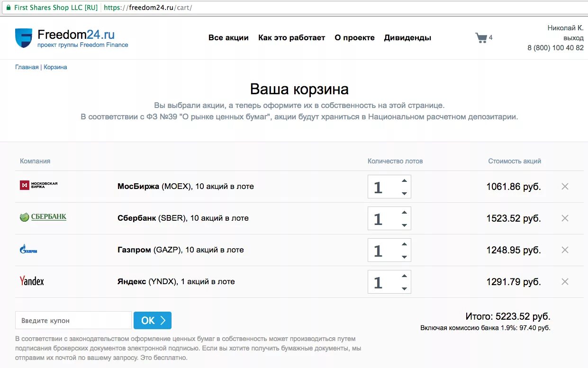Image resolution: width=588 pixels, height=368 pixels.
Task: Click the Freedom24.ru site title text
Action: pyautogui.click(x=76, y=35)
